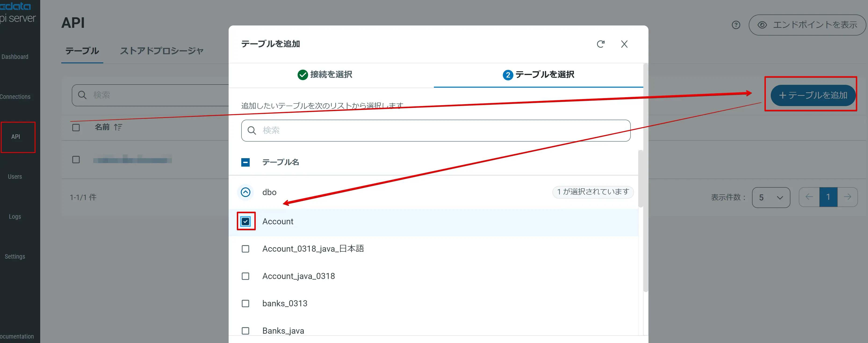Image resolution: width=868 pixels, height=343 pixels.
Task: Click the help question mark icon
Action: coord(736,25)
